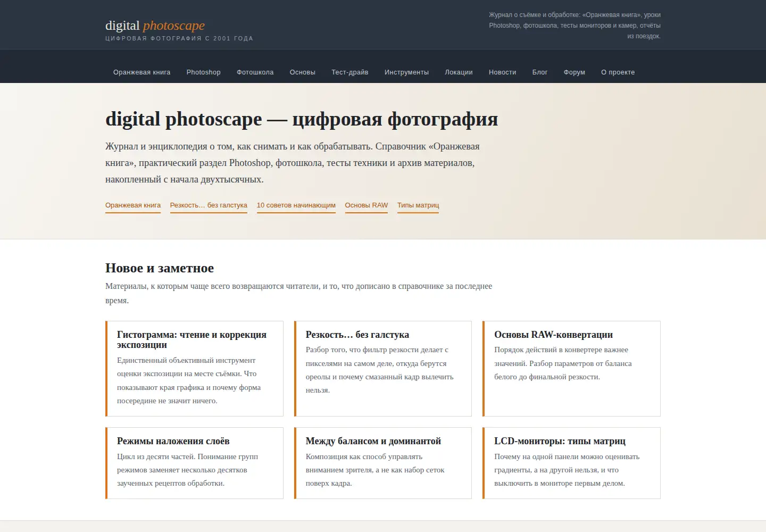Click the card text Единственный объективный инструмент
The image size is (766, 532).
pos(189,380)
